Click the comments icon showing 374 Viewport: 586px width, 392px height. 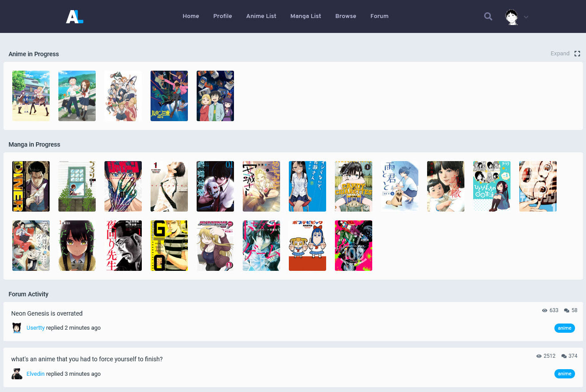point(564,356)
